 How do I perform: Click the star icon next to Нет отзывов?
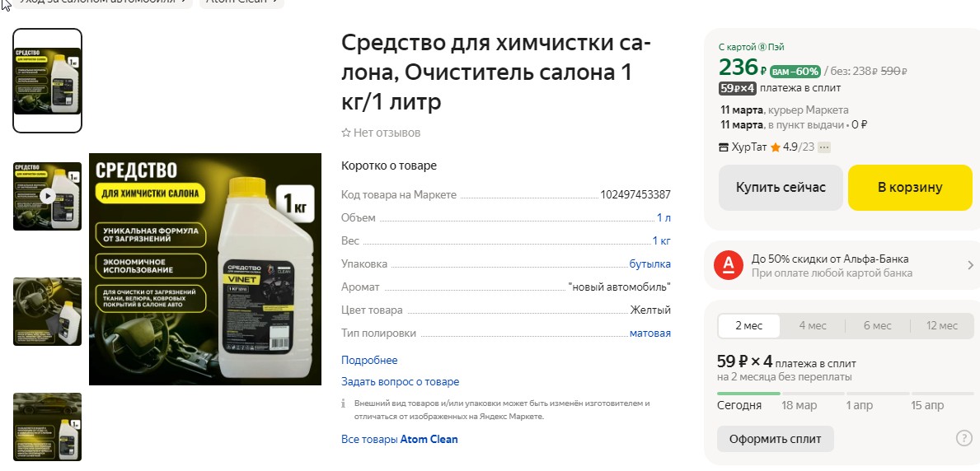click(345, 133)
